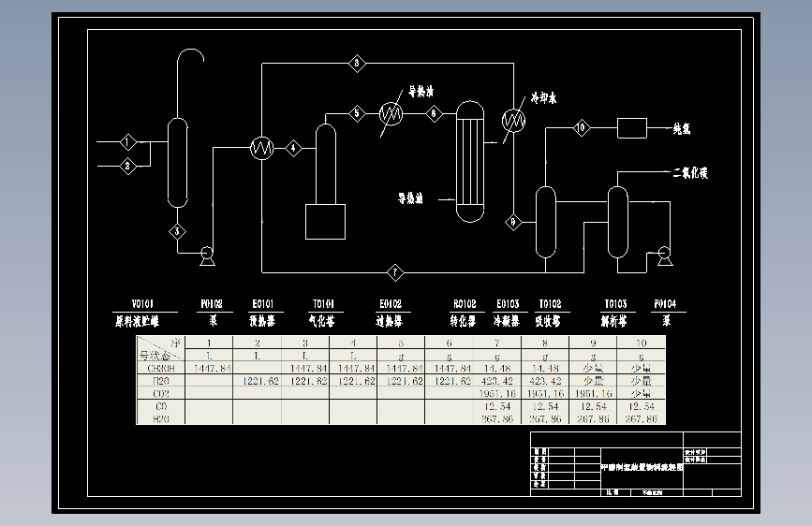This screenshot has height=526, width=812.
Task: Select the R0102 tubular reactor vessel
Action: [470, 162]
